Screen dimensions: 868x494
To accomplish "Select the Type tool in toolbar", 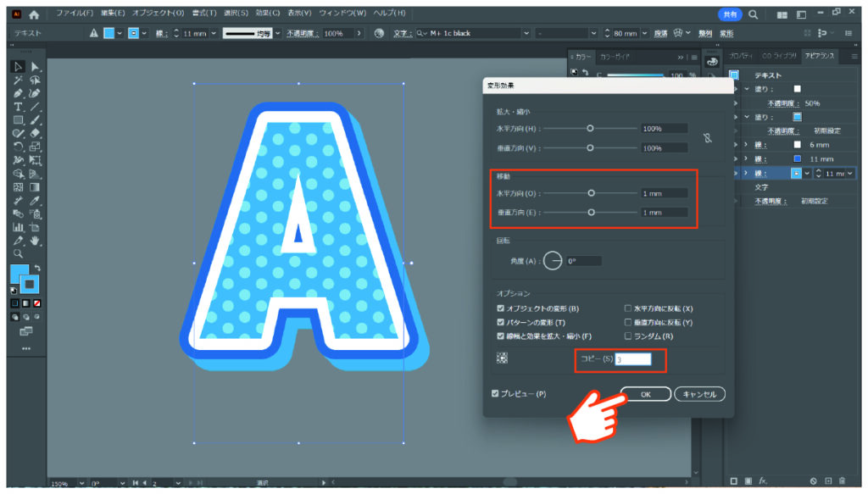I will coord(18,107).
